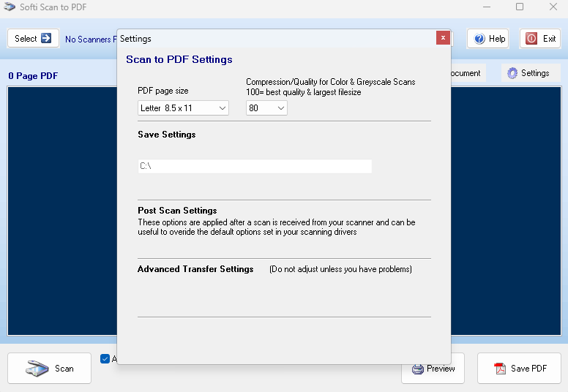
Task: Click the gear icon next to Settings
Action: click(x=512, y=73)
